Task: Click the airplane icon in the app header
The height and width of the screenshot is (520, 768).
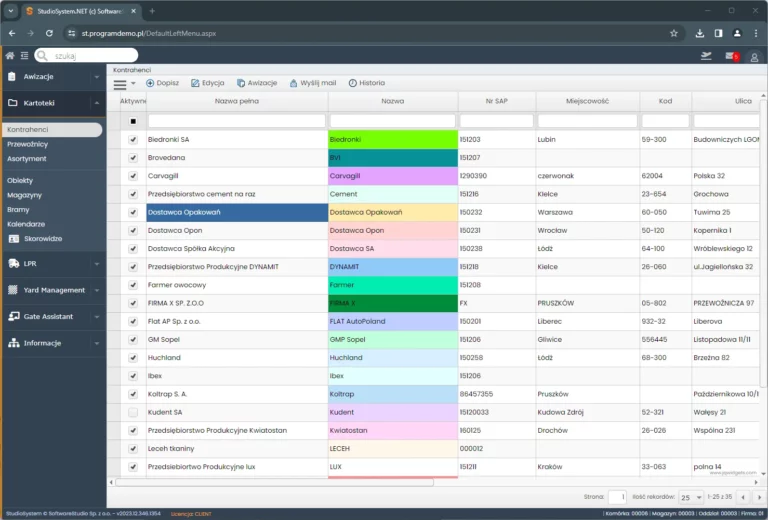Action: point(707,56)
